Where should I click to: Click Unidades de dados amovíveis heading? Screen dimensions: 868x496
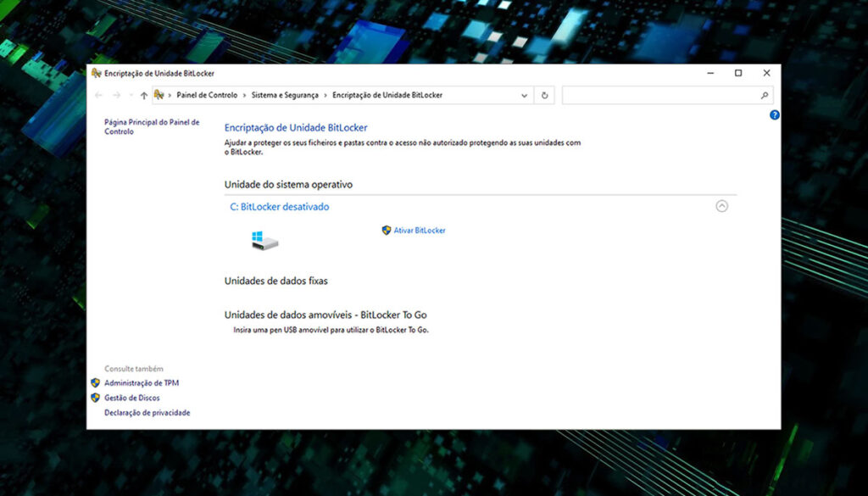point(325,315)
